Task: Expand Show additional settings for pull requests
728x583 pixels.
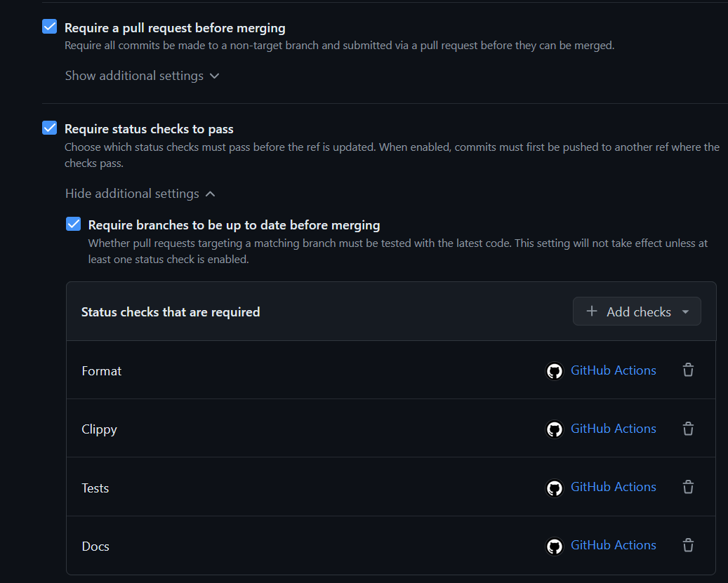Action: click(x=135, y=75)
